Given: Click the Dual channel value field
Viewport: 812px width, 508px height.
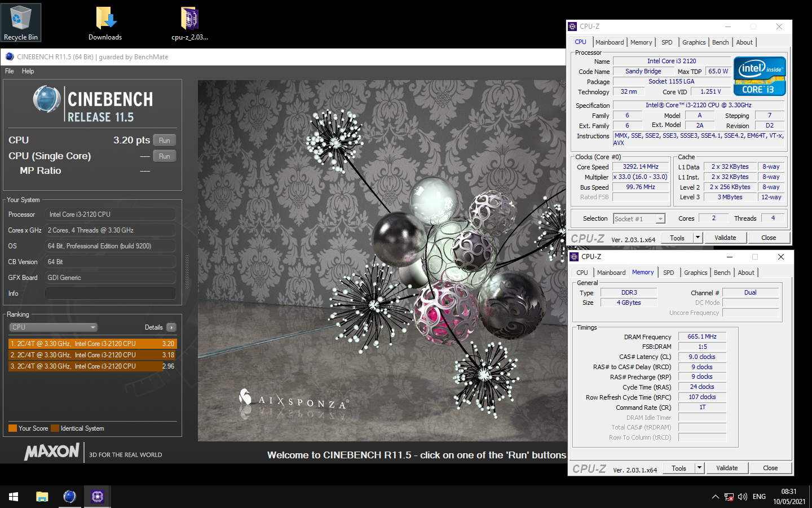Looking at the screenshot, I should [751, 292].
